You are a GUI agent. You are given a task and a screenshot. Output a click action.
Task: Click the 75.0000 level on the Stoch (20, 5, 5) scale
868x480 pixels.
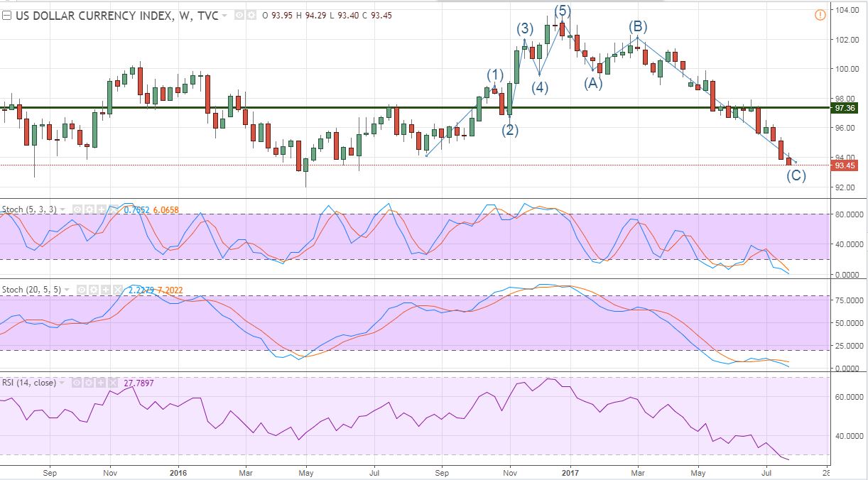(850, 300)
